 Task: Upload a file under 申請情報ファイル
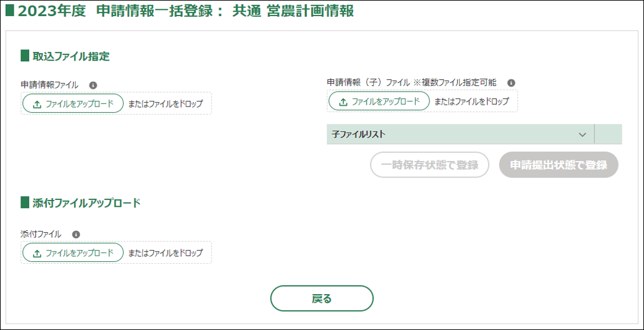[x=73, y=104]
